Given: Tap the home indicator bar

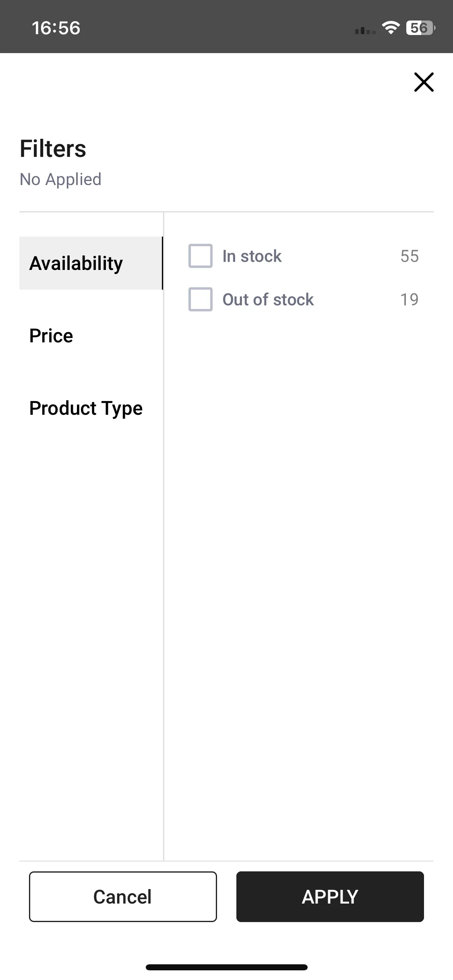Looking at the screenshot, I should [x=227, y=967].
